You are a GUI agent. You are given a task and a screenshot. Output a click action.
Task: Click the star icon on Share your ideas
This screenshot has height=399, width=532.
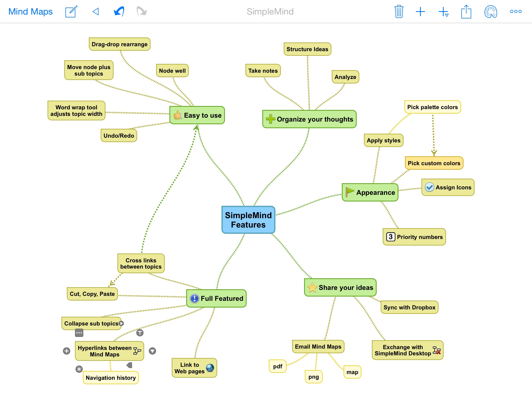coord(312,287)
